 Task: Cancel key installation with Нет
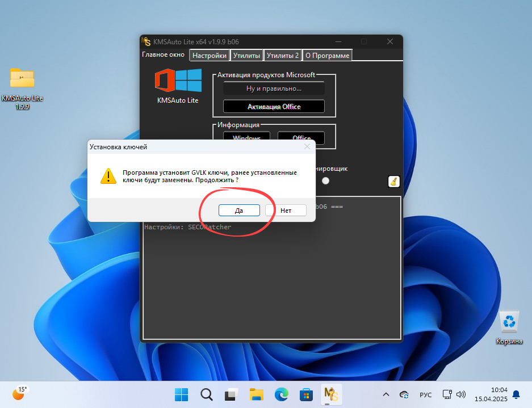(x=286, y=210)
